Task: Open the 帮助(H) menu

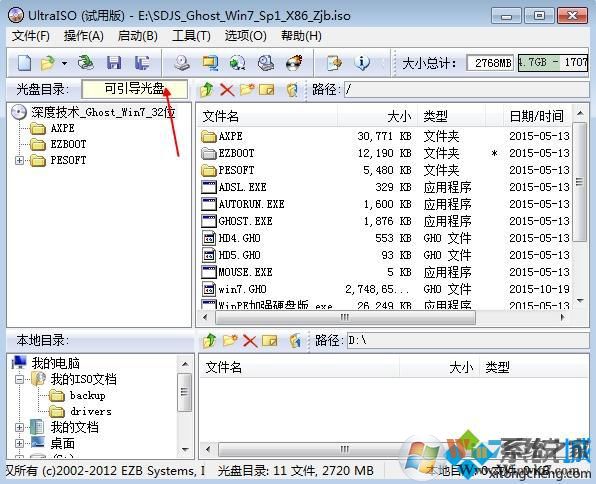Action: pyautogui.click(x=301, y=36)
